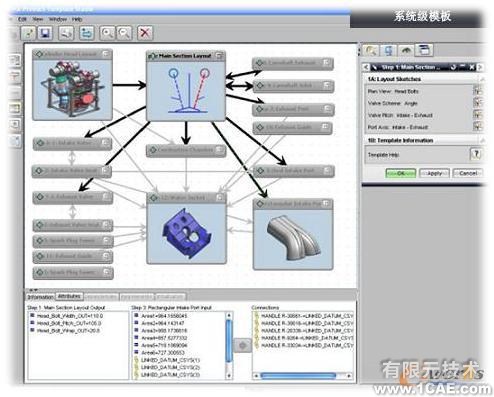494x397 pixels.
Task: Click the green pencil edit toolbar icon
Action: (x=29, y=33)
